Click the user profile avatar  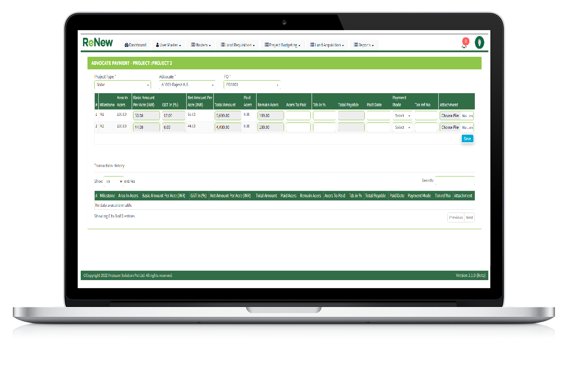[x=480, y=43]
